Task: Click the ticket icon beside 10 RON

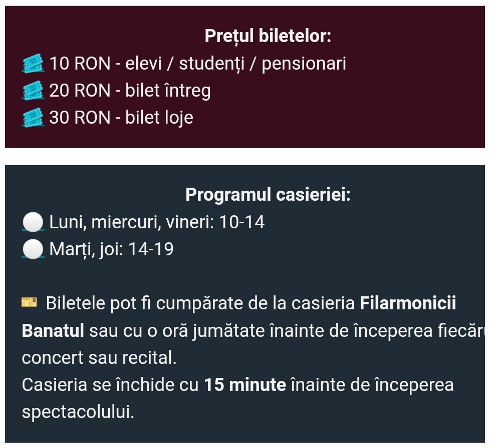Action: pyautogui.click(x=33, y=64)
